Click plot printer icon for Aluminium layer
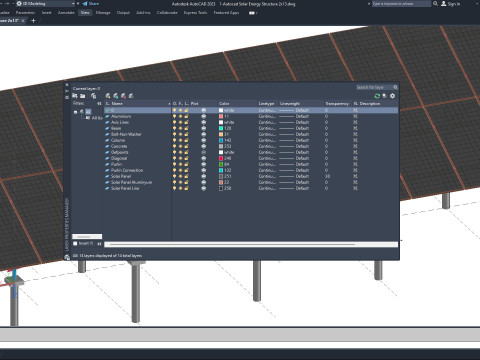The width and height of the screenshot is (480, 360). [x=204, y=116]
